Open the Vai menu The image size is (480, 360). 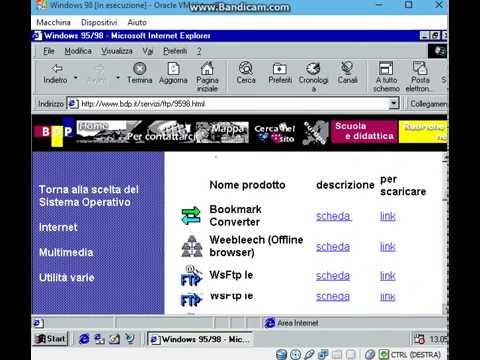[148, 51]
